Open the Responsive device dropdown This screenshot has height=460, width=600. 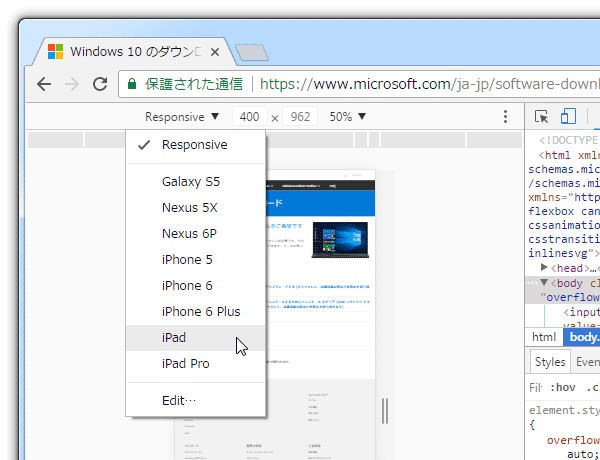click(182, 116)
